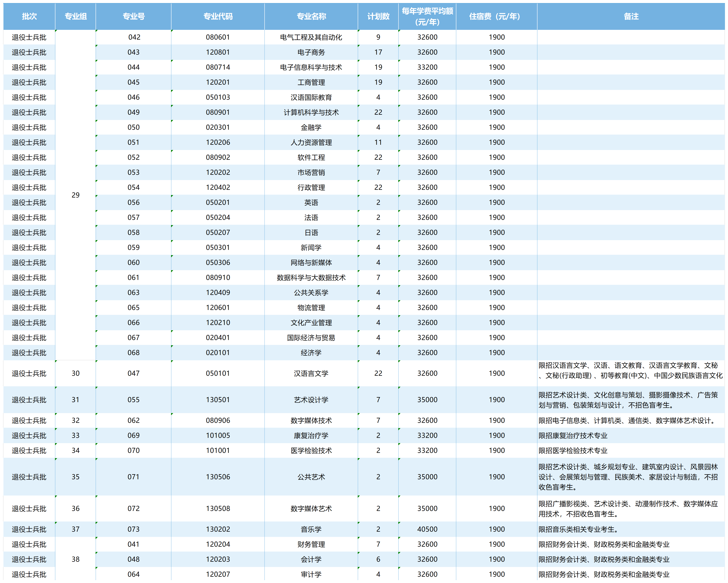This screenshot has height=583, width=728.
Task: Select the 国际经济与贸易 cell
Action: 311,338
